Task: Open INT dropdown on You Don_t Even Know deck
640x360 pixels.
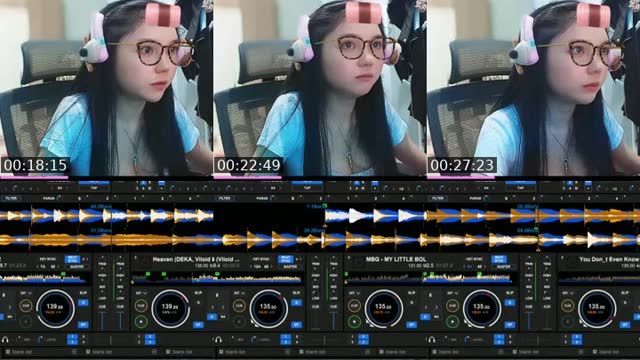Action: [567, 293]
